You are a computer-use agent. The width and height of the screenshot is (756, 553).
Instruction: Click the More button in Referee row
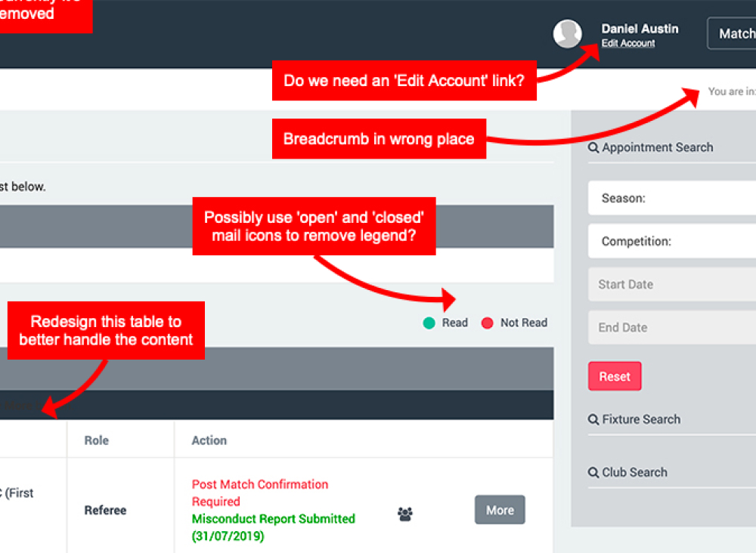(500, 510)
